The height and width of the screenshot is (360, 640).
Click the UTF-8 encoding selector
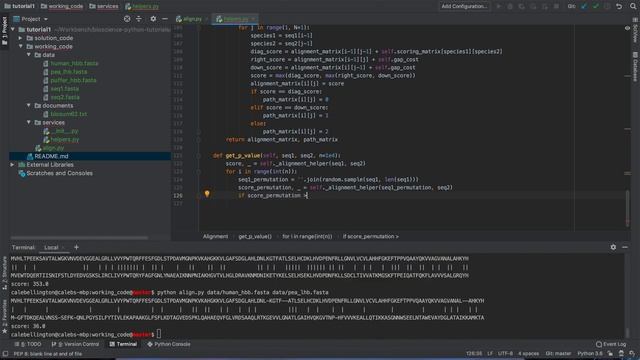tap(505, 353)
